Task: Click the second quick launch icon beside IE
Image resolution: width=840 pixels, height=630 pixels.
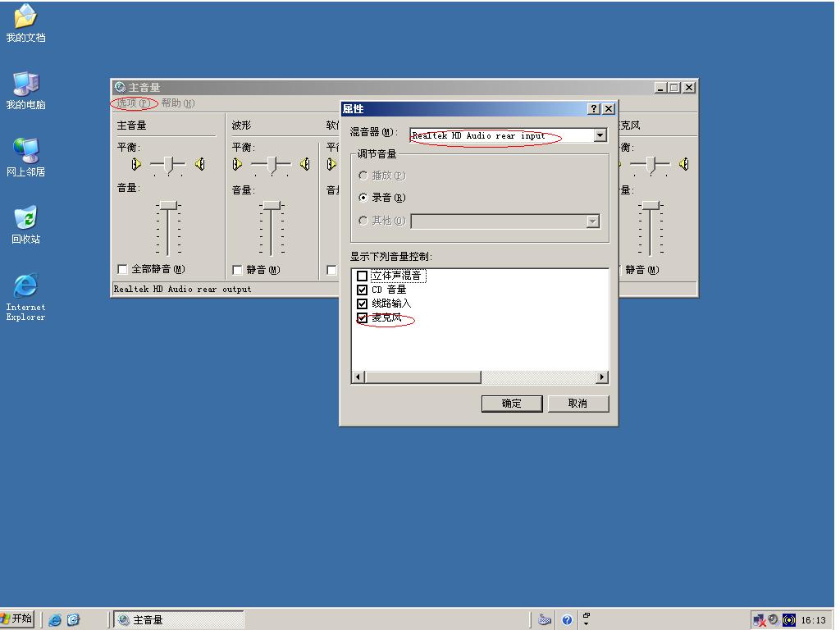Action: [x=73, y=620]
